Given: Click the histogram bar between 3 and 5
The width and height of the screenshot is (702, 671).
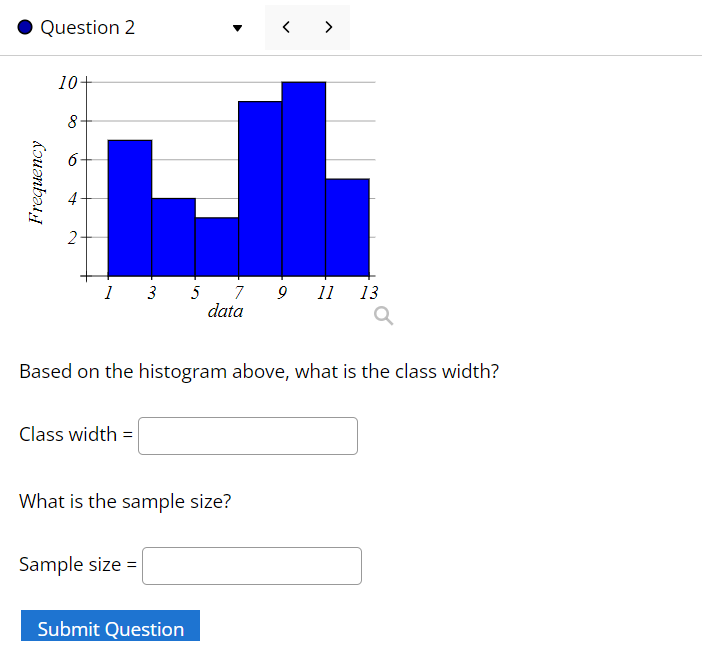Looking at the screenshot, I should (x=173, y=237).
